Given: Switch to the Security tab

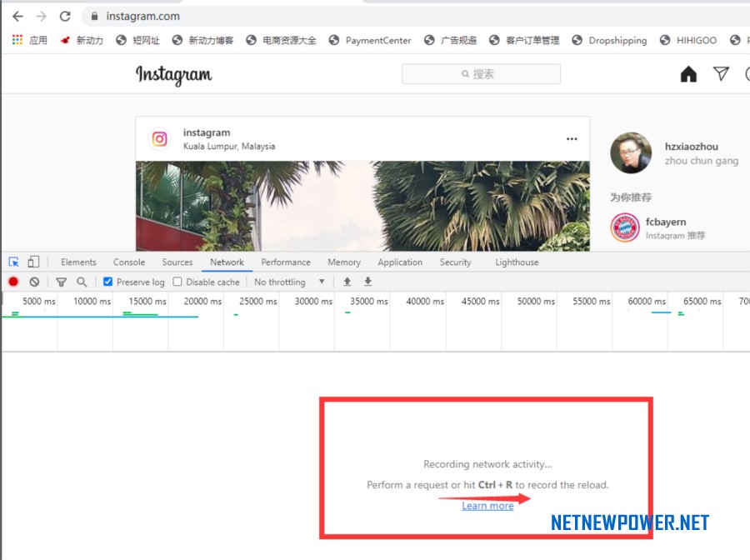Looking at the screenshot, I should pos(455,262).
